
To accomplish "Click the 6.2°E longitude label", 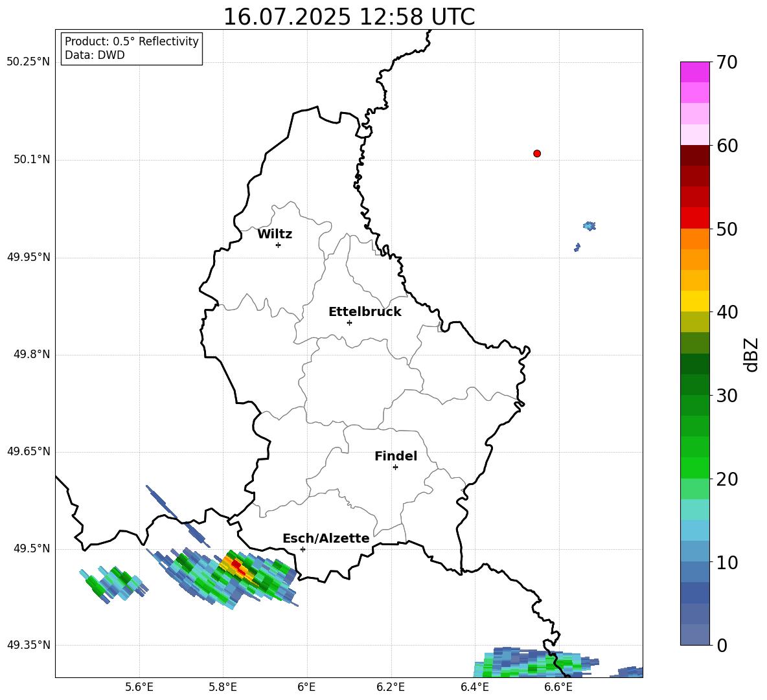I will [391, 687].
